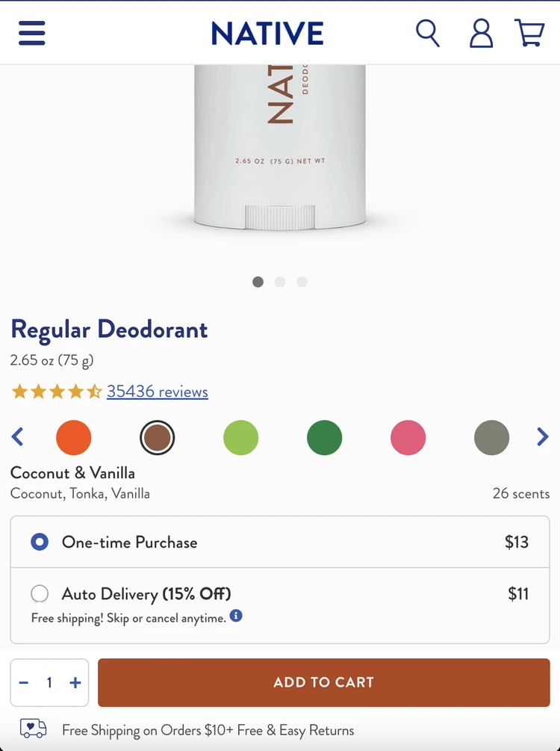Choose the orange scent swatch
Image resolution: width=560 pixels, height=751 pixels.
[x=74, y=438]
